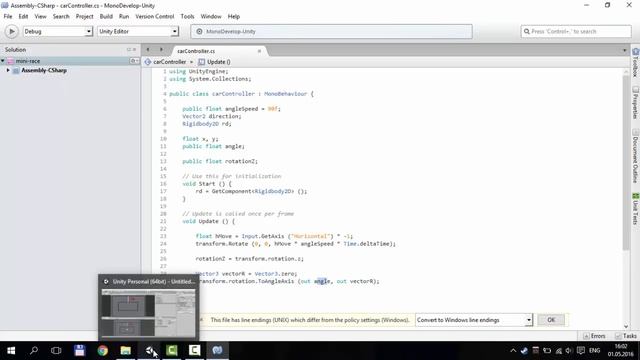Open volume control in tray
The width and height of the screenshot is (640, 360).
569,351
